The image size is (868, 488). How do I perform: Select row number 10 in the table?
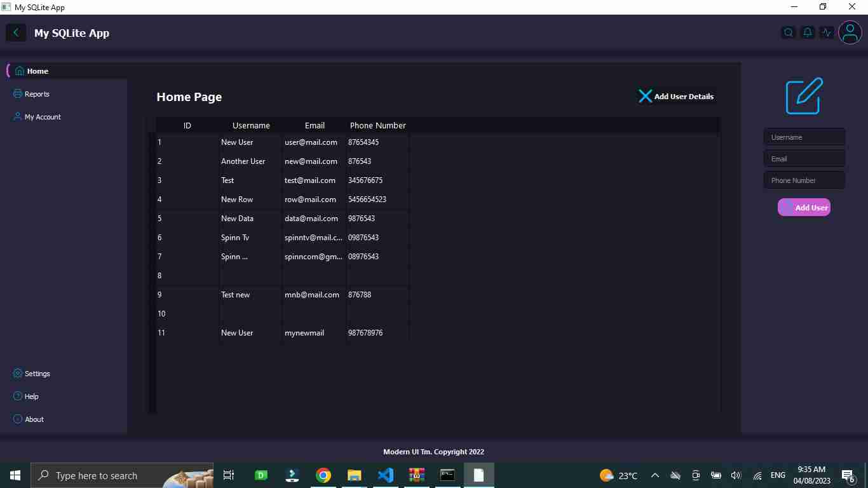[187, 314]
